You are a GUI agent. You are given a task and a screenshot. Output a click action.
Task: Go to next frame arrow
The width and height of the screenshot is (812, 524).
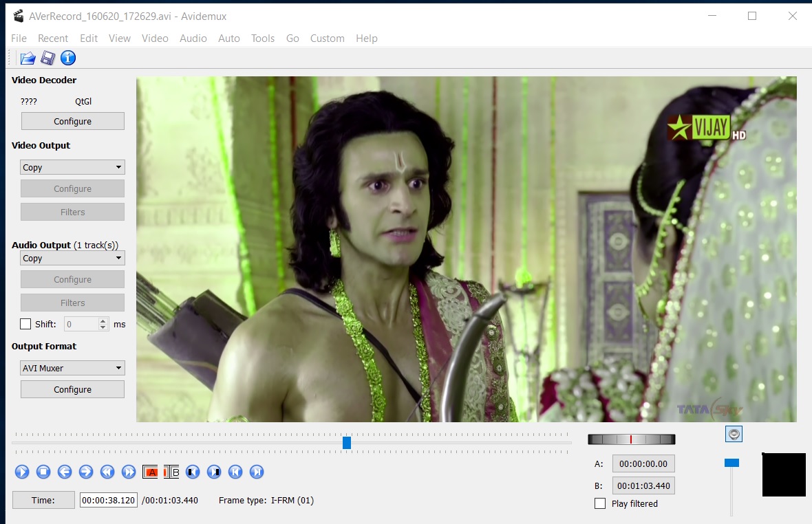point(86,472)
